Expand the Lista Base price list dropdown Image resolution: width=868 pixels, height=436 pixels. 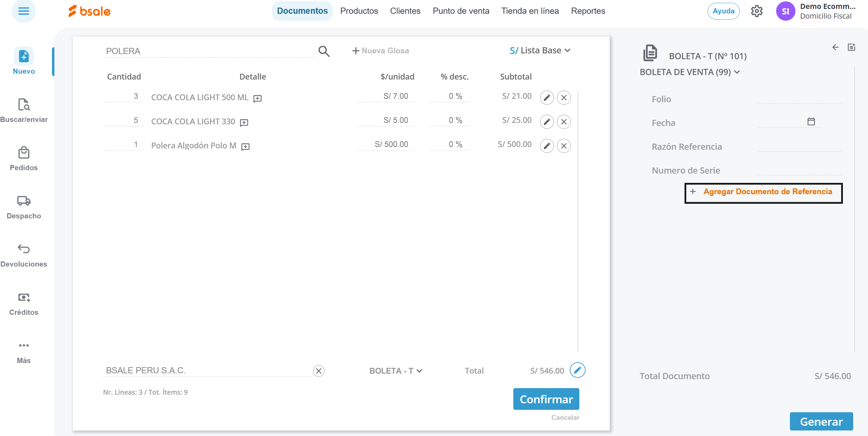(540, 51)
